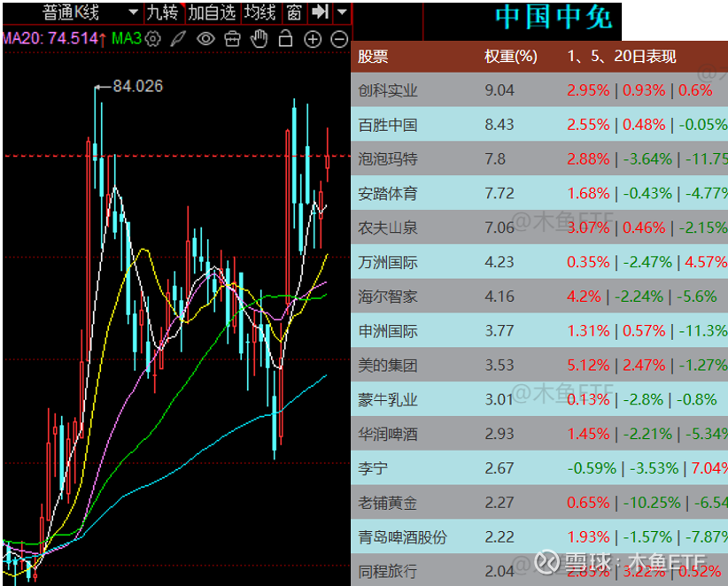Click 美的集团 daily change 5.12%

point(588,365)
